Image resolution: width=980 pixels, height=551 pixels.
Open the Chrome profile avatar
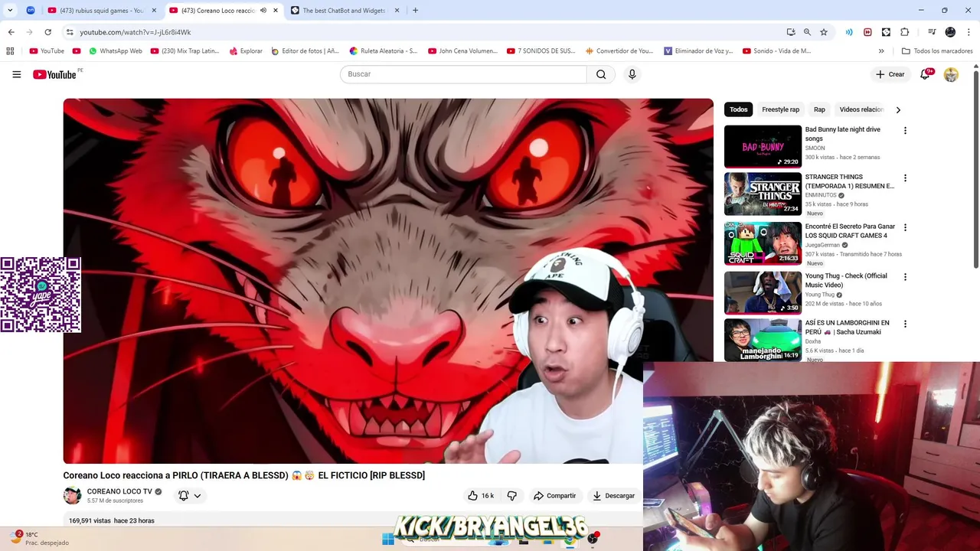(950, 32)
